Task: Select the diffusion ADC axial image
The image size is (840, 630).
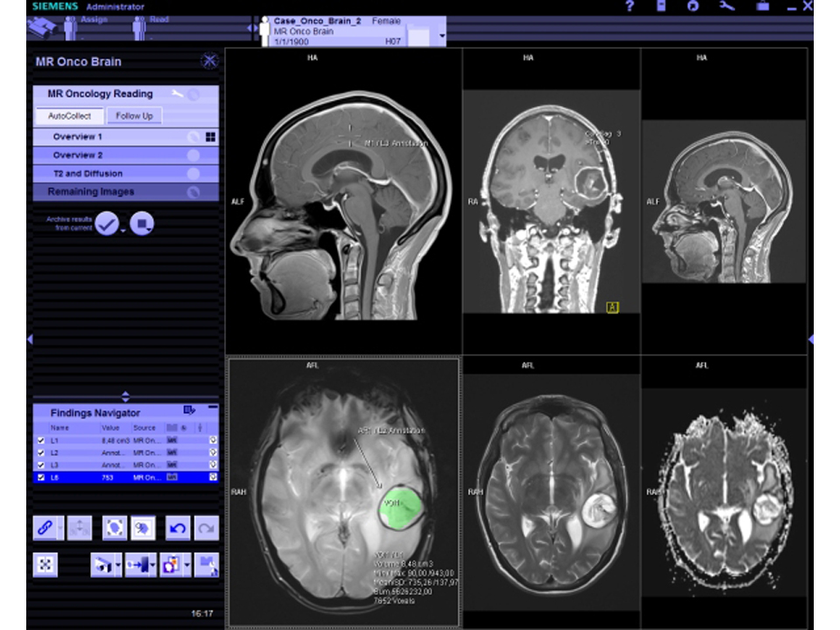Action: [724, 491]
